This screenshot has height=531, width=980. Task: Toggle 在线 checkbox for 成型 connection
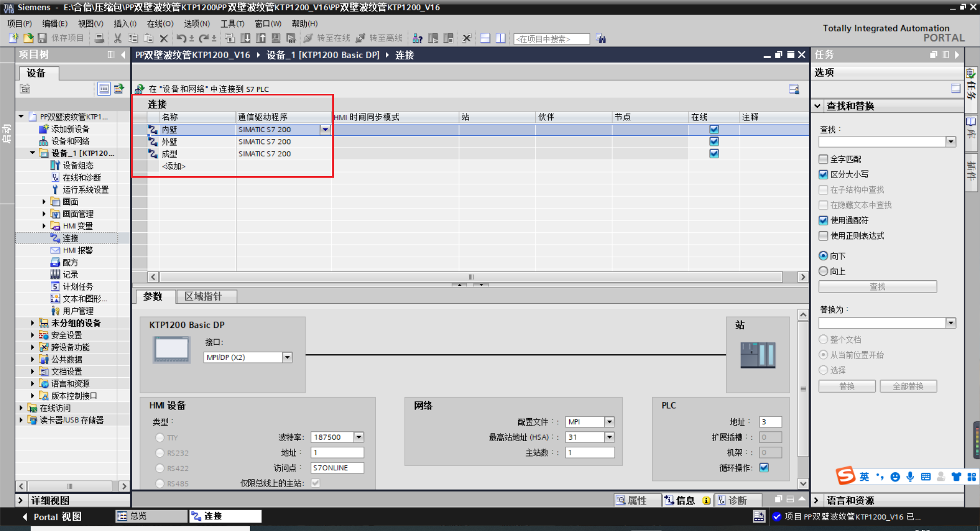point(714,154)
